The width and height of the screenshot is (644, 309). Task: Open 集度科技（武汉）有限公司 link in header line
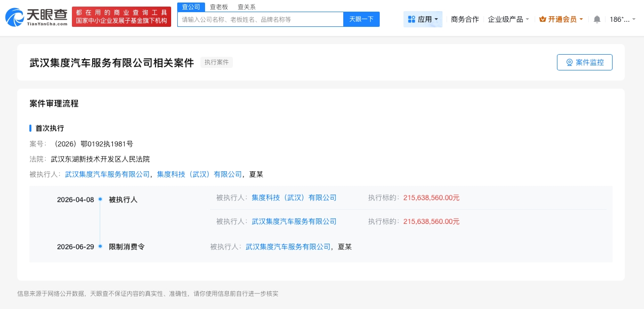199,174
